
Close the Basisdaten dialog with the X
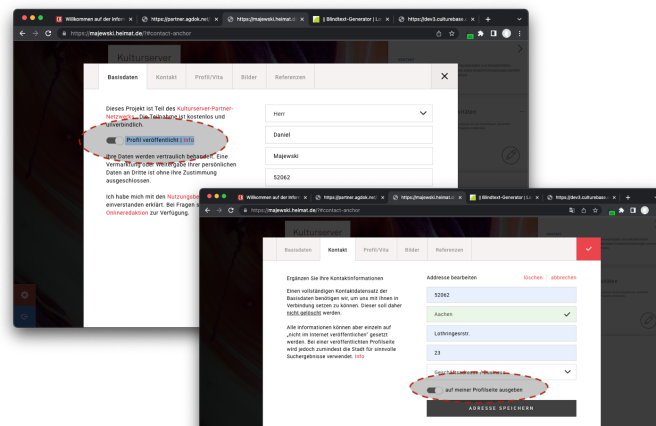point(444,76)
